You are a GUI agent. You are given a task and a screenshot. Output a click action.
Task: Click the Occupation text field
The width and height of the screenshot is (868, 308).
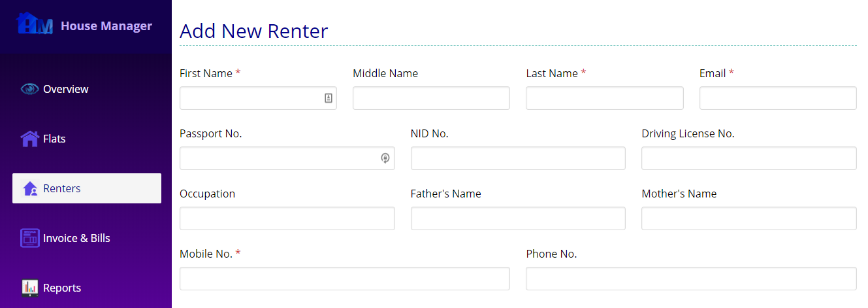click(287, 218)
